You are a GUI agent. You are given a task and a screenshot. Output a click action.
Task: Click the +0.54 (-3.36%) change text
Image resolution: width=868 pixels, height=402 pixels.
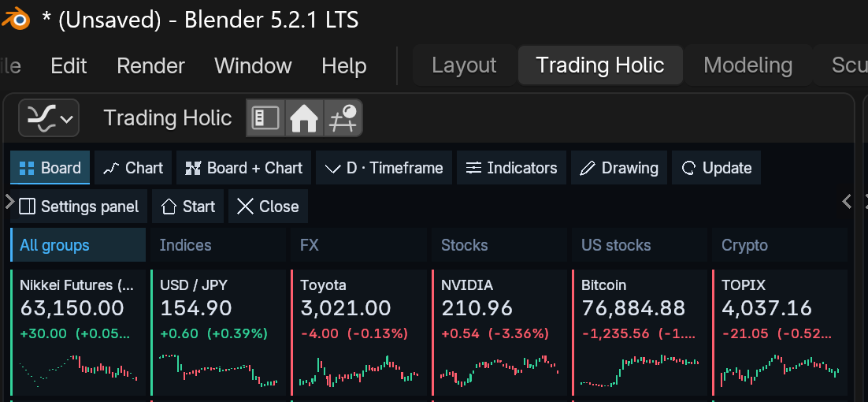[495, 334]
